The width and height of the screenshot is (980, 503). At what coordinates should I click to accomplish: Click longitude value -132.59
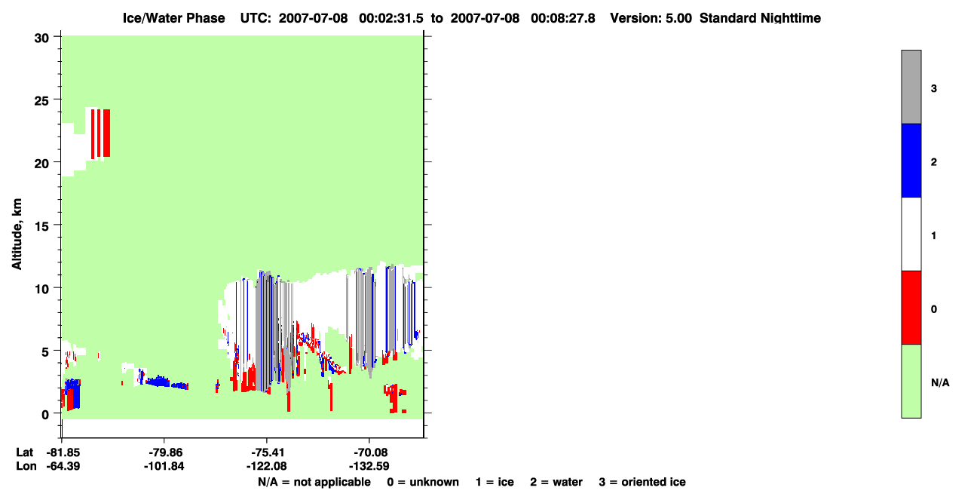369,466
